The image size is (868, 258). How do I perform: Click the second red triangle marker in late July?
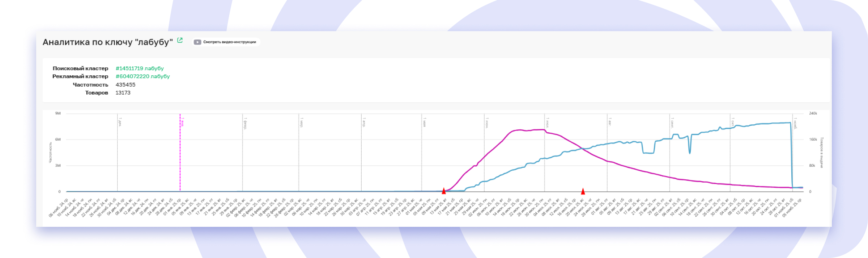pos(583,191)
